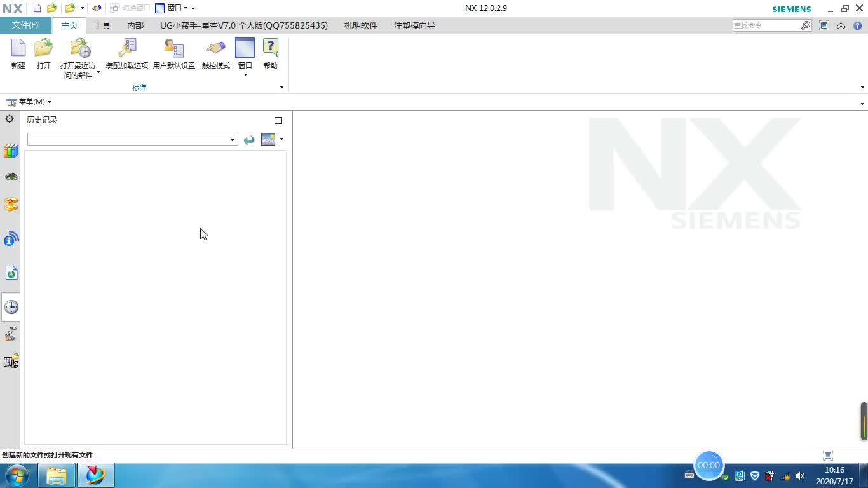Viewport: 868px width, 488px height.
Task: Open the history filter combo box
Action: coord(132,139)
